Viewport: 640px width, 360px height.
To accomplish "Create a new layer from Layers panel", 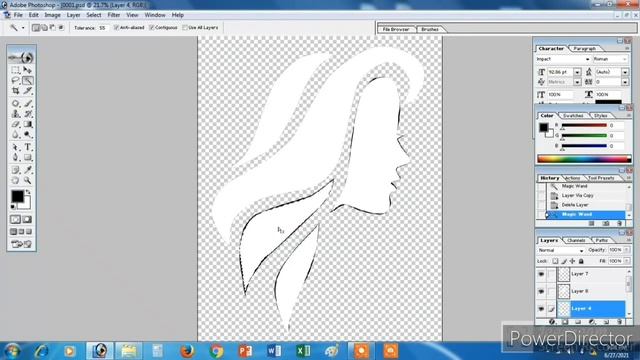I will coord(606,322).
